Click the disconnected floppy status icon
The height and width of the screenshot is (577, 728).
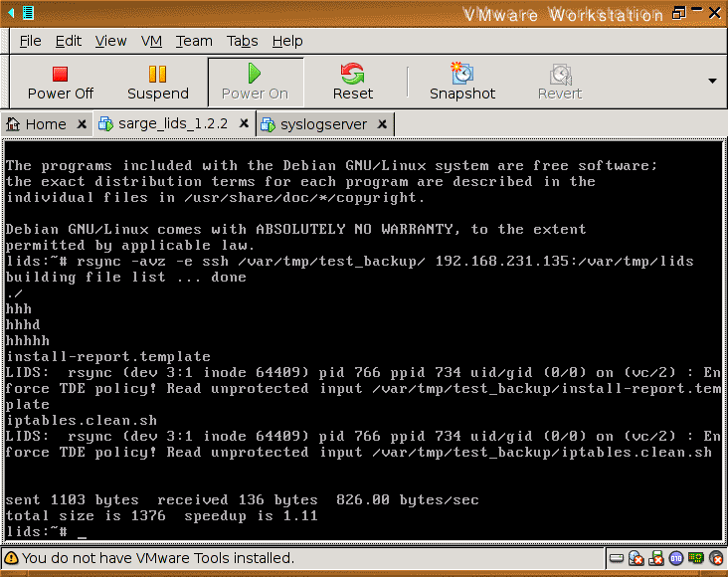(x=656, y=558)
